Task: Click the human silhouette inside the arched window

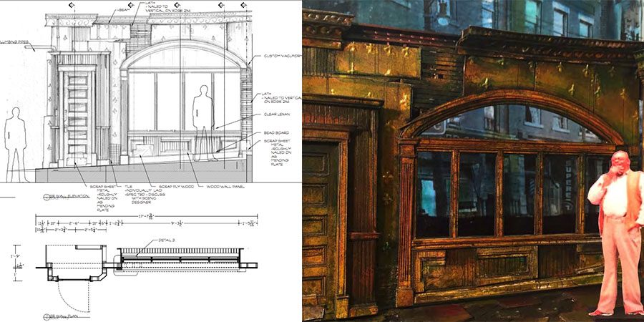Action: (204, 123)
